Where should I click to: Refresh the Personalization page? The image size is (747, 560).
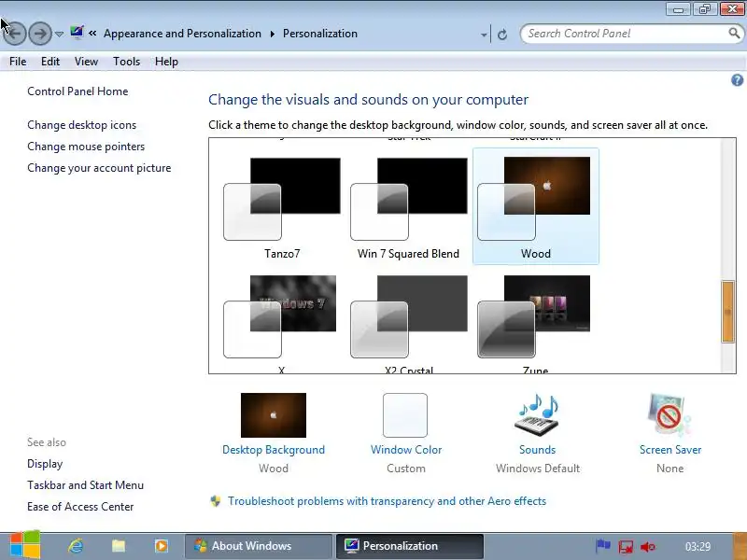coord(502,35)
